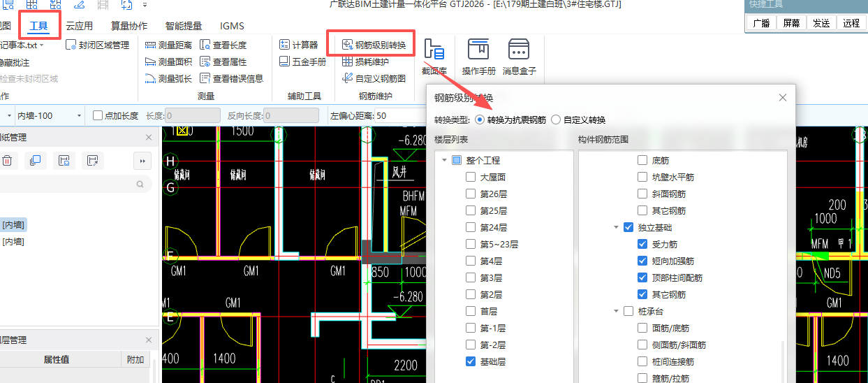Click the 远程 remote button
The height and width of the screenshot is (383, 868).
851,22
